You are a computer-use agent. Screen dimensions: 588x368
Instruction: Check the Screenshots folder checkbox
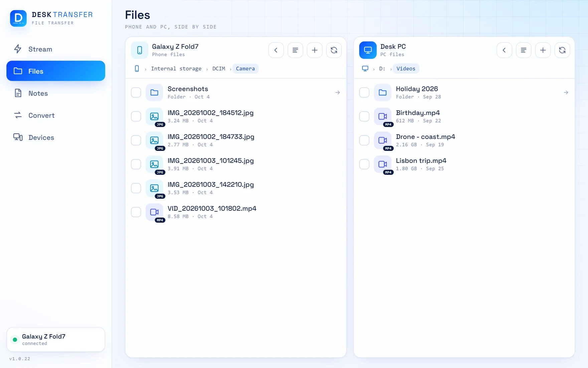pos(136,93)
